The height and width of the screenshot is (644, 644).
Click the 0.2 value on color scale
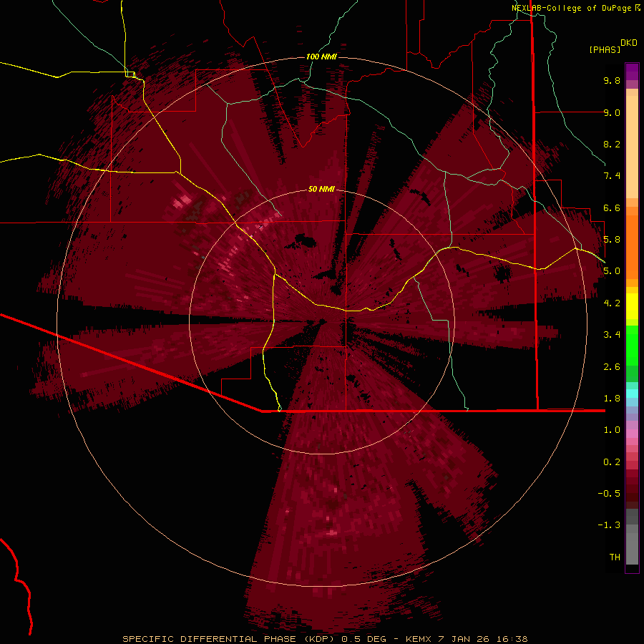click(612, 462)
